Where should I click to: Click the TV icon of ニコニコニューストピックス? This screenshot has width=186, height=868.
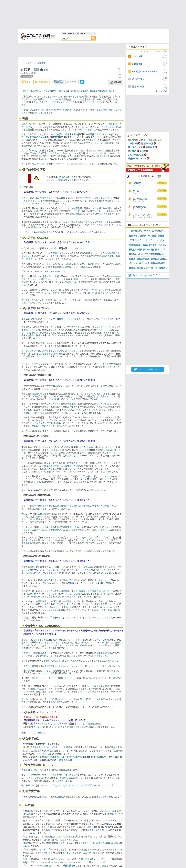(x=129, y=225)
